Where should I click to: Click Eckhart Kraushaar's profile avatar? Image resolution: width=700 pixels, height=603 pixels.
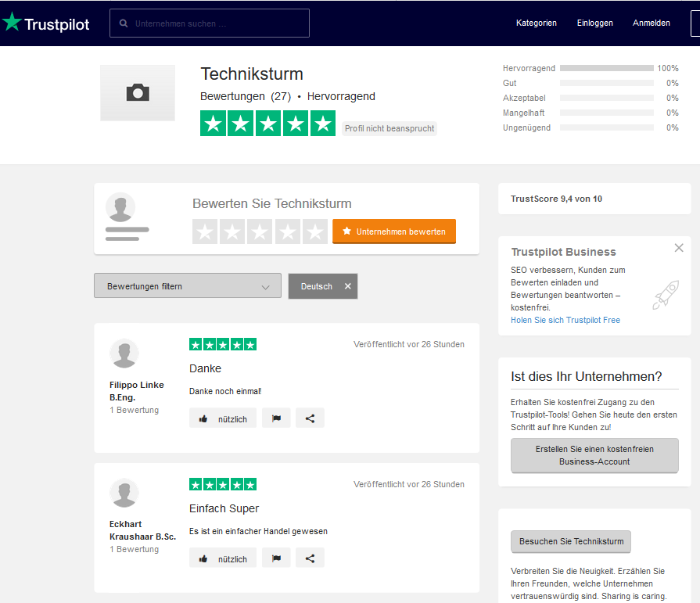[124, 494]
